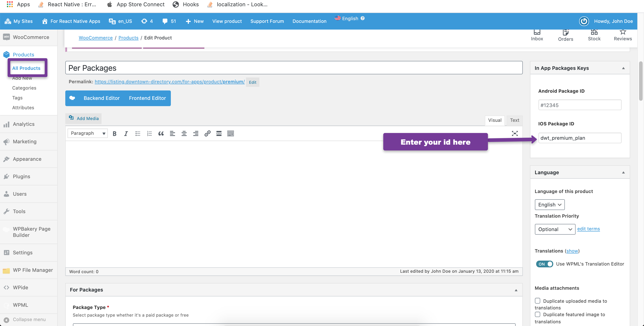Open comments count in admin bar
The width and height of the screenshot is (644, 326).
(x=169, y=21)
